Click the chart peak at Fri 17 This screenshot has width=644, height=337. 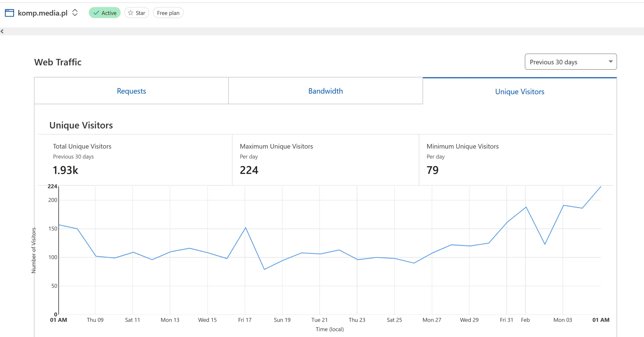point(246,228)
